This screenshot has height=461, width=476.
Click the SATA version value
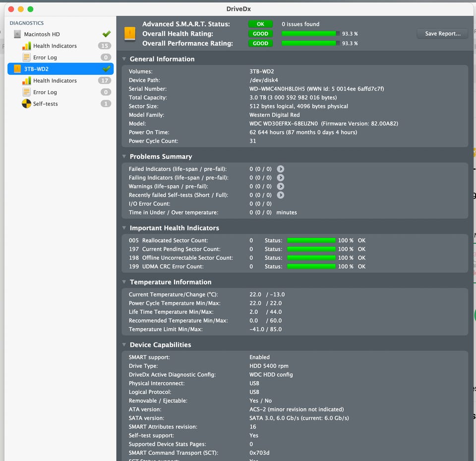299,418
